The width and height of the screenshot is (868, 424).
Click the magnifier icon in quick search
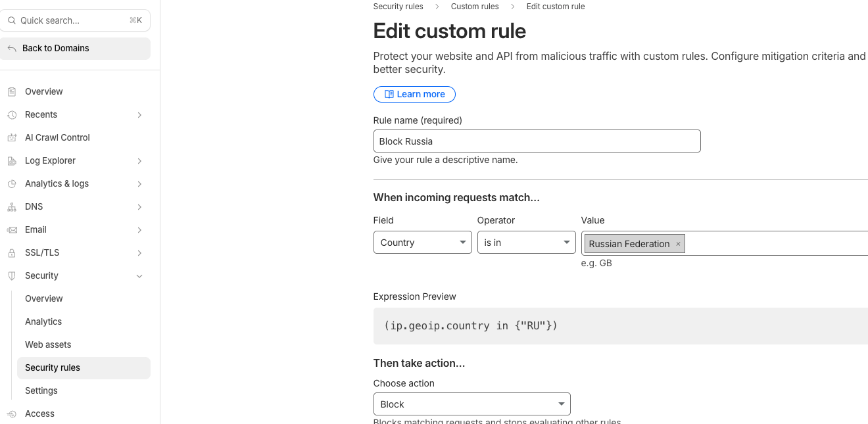pos(11,20)
